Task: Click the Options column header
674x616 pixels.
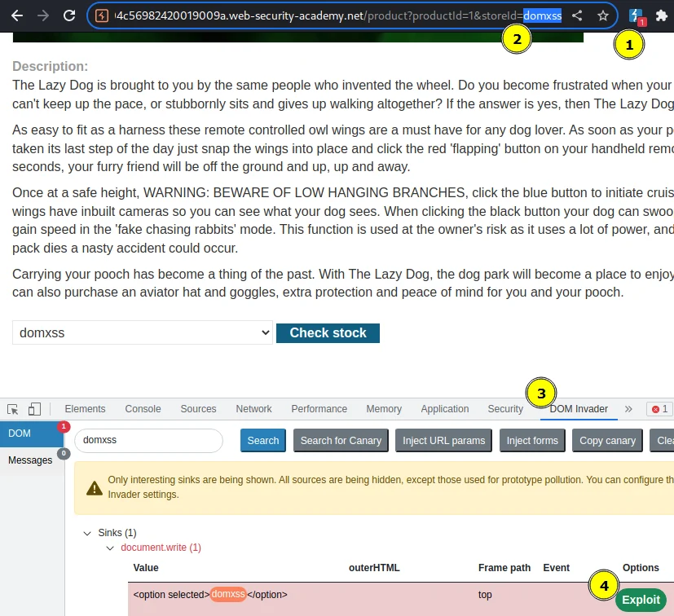Action: (x=641, y=568)
